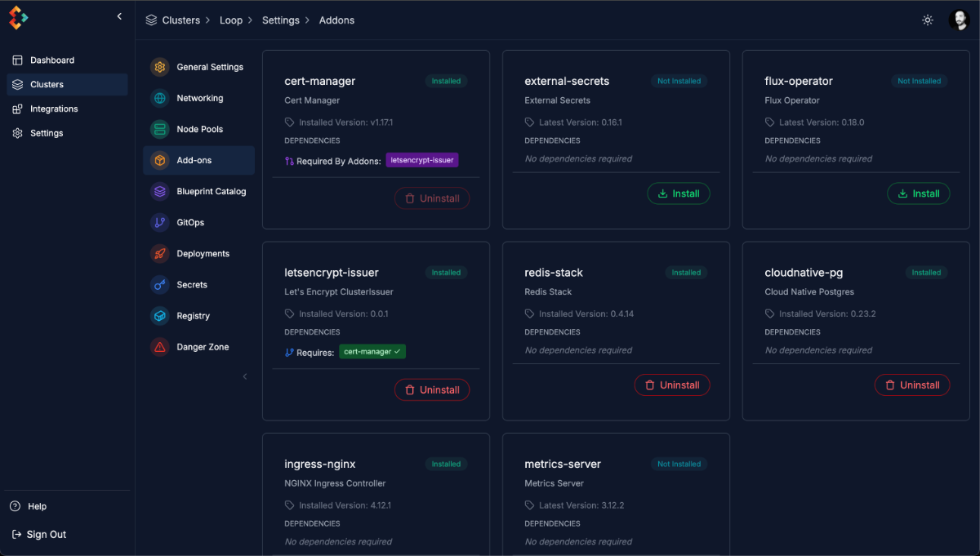
Task: Click the version tag icon on redis-stack card
Action: coord(529,314)
